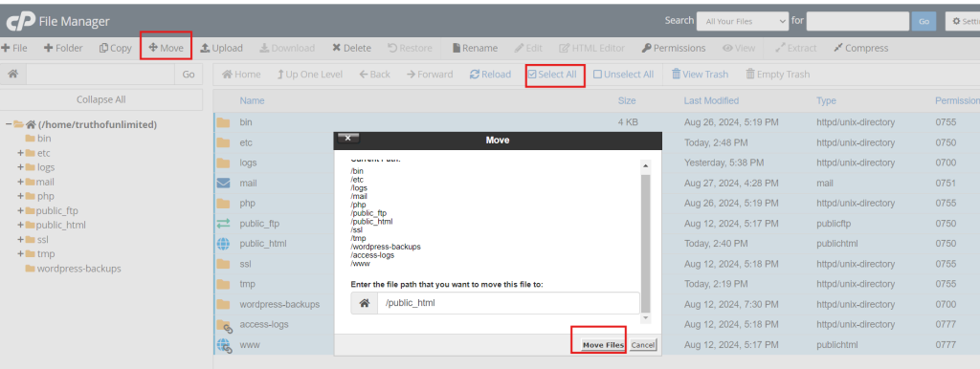This screenshot has height=369, width=980.
Task: Expand the php folder in tree
Action: (21, 196)
